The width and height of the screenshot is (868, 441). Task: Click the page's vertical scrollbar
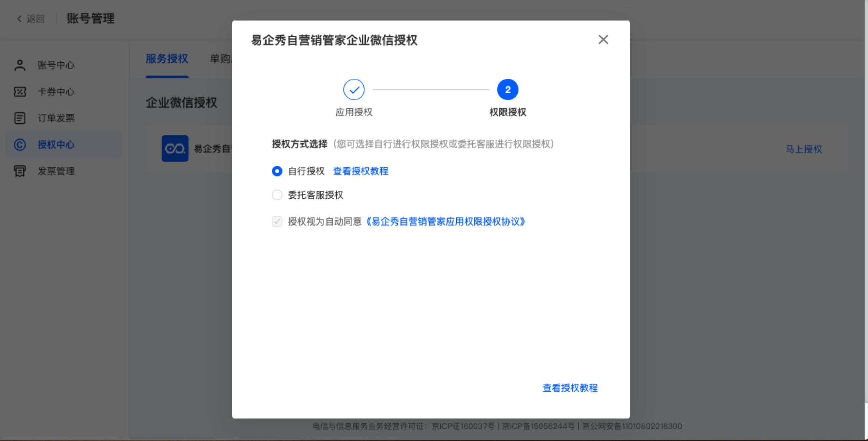[x=866, y=202]
